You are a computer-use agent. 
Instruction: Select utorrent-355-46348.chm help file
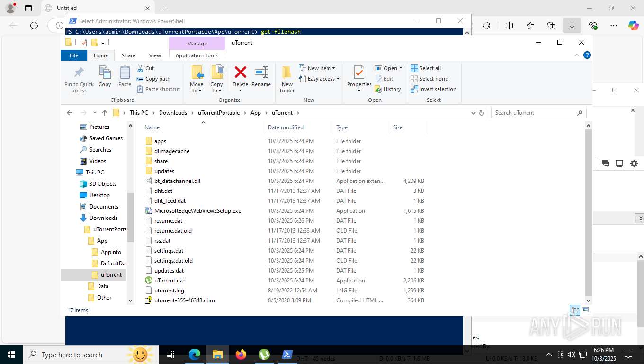[184, 300]
